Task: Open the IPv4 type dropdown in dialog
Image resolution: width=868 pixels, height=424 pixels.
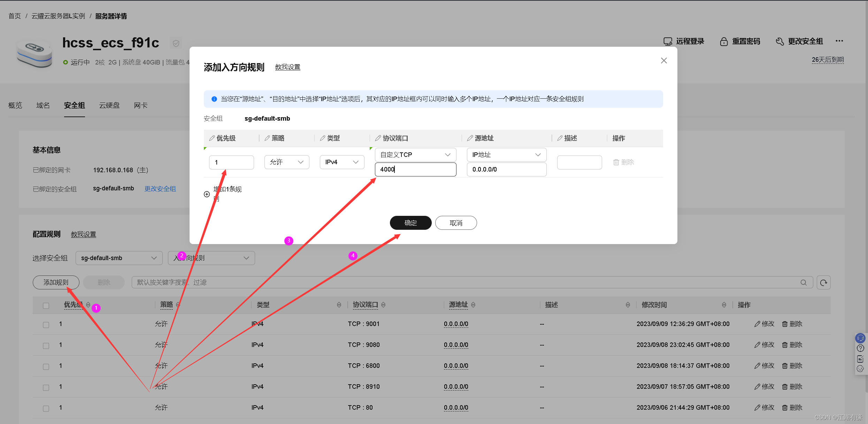Action: coord(342,162)
